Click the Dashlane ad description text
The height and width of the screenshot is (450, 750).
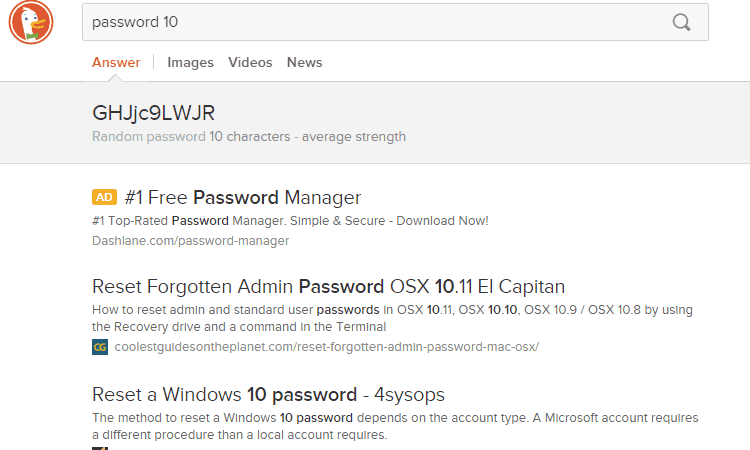290,221
